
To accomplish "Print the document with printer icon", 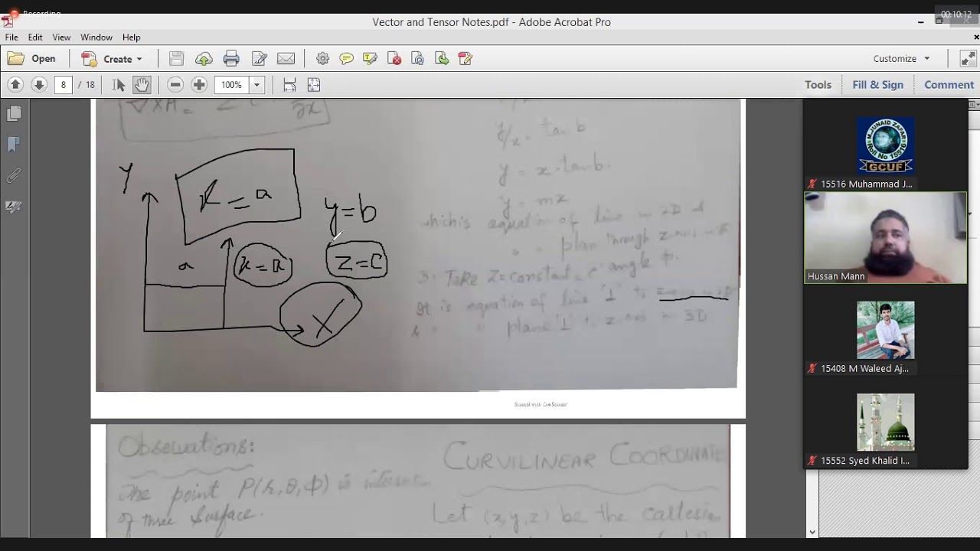I will click(231, 59).
